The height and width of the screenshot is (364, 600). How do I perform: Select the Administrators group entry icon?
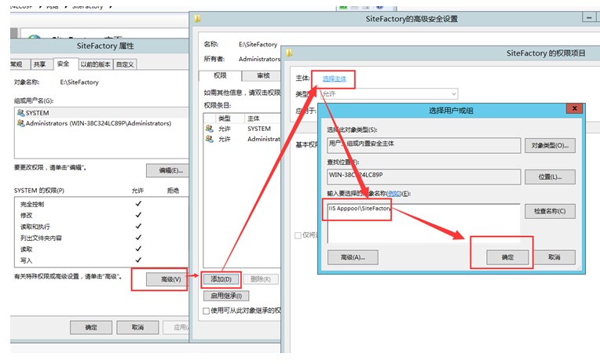click(x=20, y=123)
